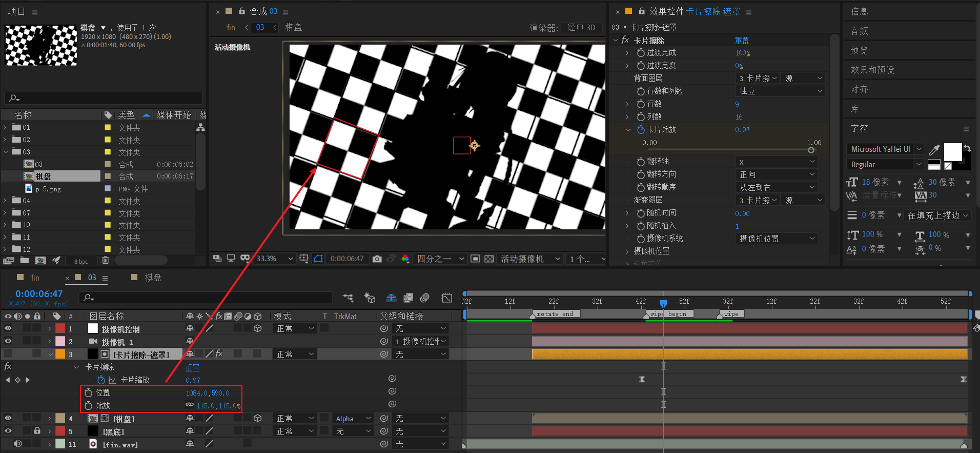
Task: Open composition mini-flowchart icon in timeline
Action: (348, 298)
